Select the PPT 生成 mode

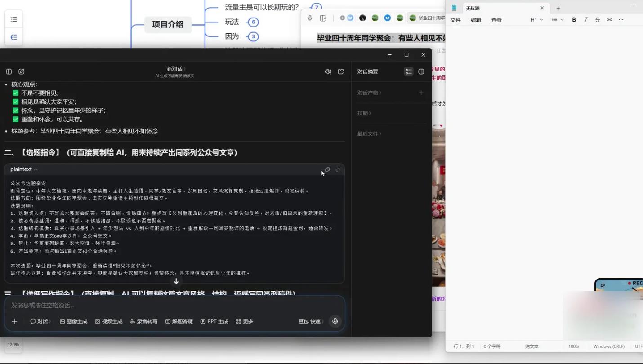point(214,321)
